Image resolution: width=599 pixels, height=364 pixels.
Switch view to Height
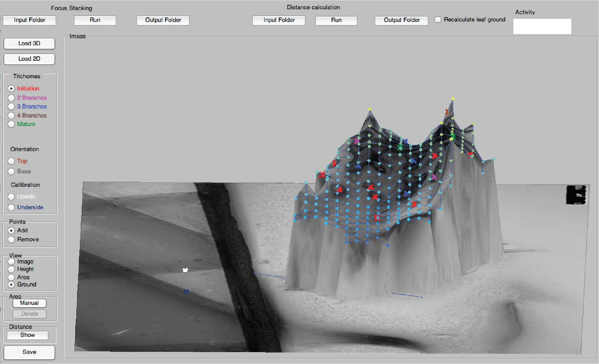[11, 269]
